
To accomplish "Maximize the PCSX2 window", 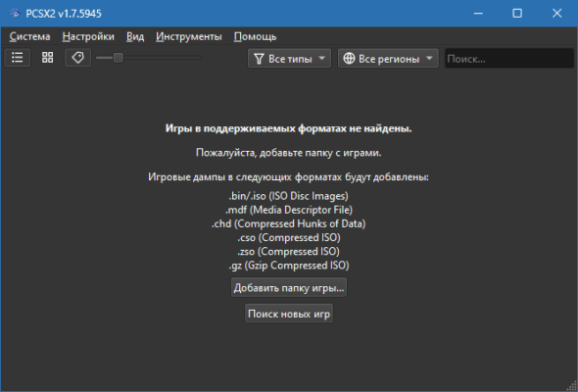I will (517, 14).
